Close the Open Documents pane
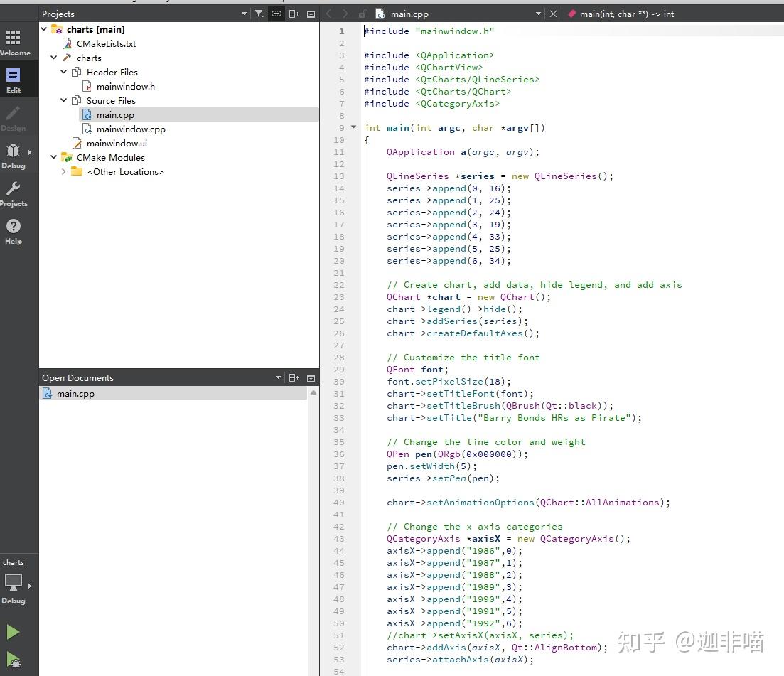Image resolution: width=784 pixels, height=676 pixels. coord(311,378)
